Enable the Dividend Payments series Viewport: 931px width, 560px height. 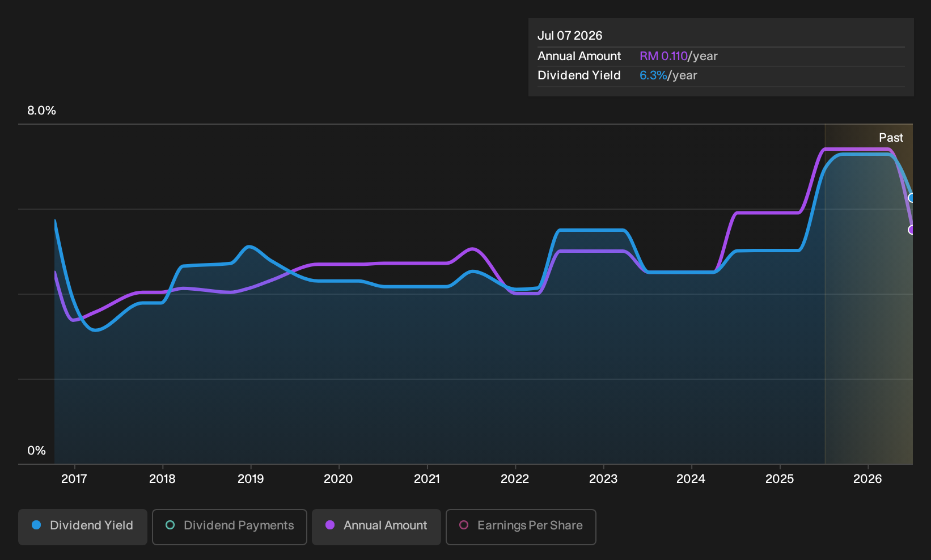pyautogui.click(x=230, y=527)
